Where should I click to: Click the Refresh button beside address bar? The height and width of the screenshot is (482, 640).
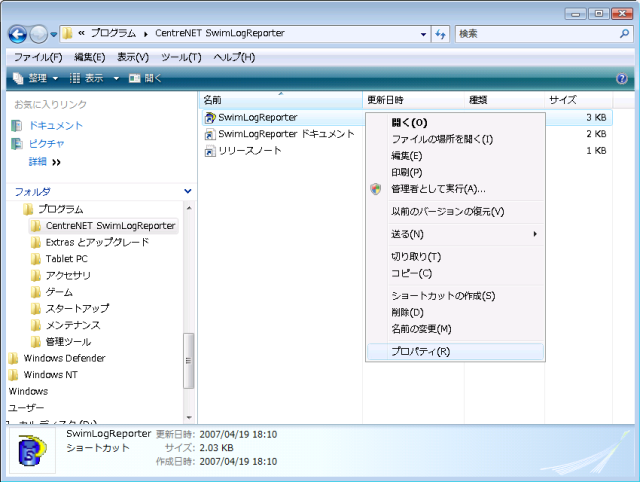440,34
